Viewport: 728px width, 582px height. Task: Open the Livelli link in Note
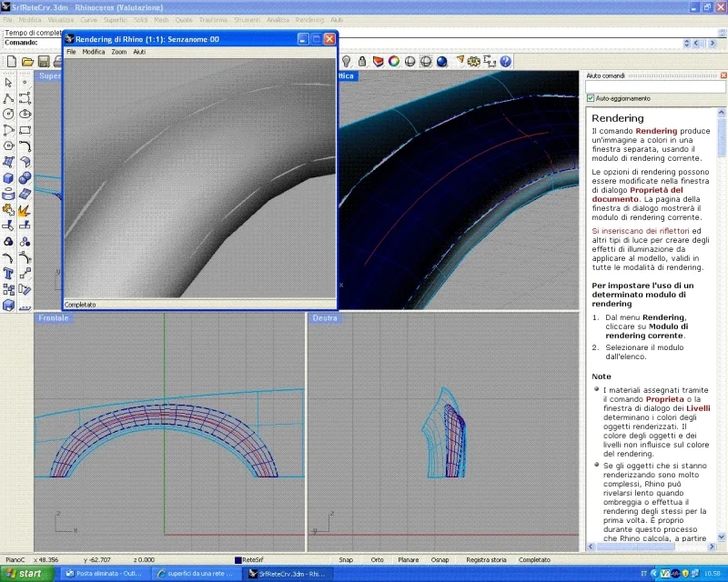tap(698, 408)
